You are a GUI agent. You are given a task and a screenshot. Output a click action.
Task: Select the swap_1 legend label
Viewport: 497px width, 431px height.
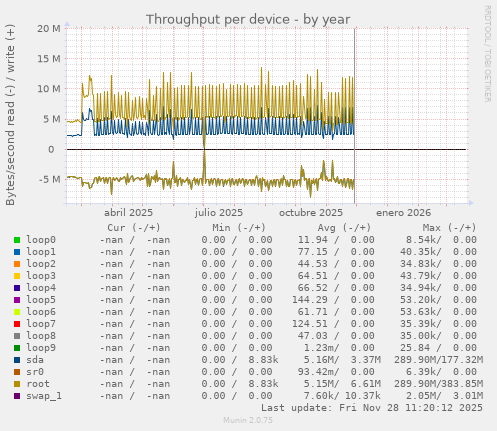point(44,396)
